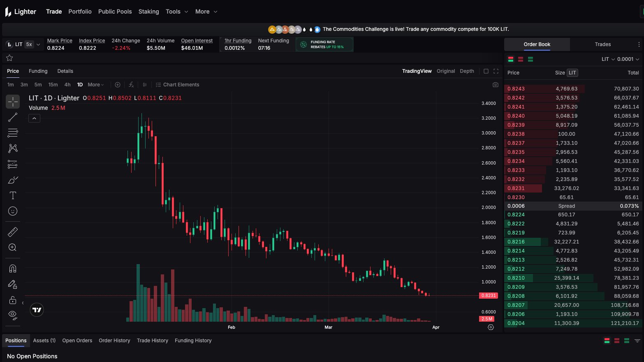Click the compare or add symbol icon
This screenshot has height=362, width=644.
click(x=118, y=85)
